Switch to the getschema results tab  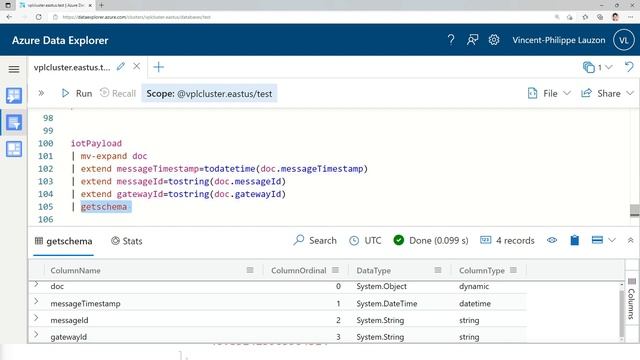(x=64, y=241)
